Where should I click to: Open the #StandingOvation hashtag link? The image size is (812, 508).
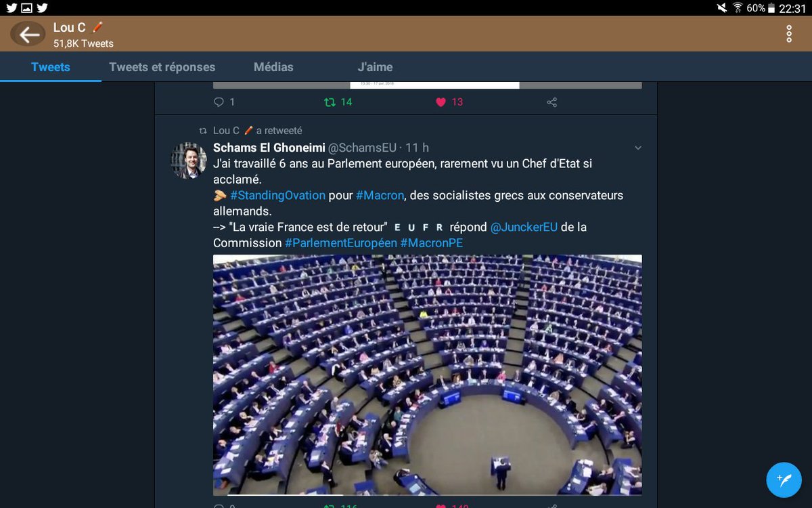277,195
